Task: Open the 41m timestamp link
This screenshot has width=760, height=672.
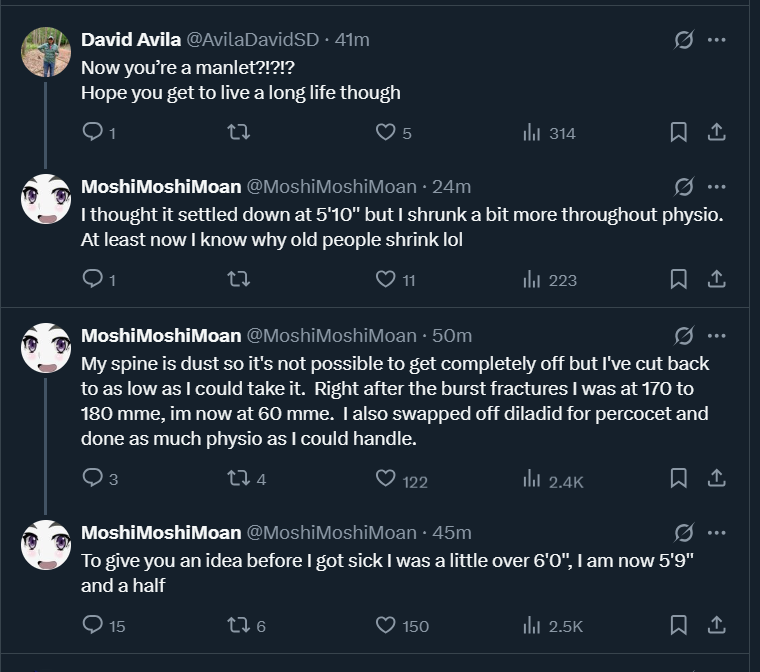Action: pos(352,40)
